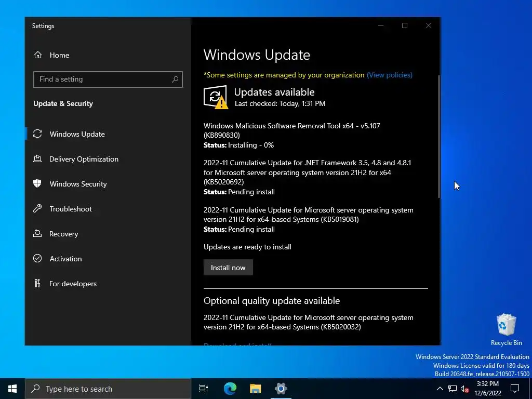
Task: Click the Activation checkmark circle icon
Action: pos(37,258)
